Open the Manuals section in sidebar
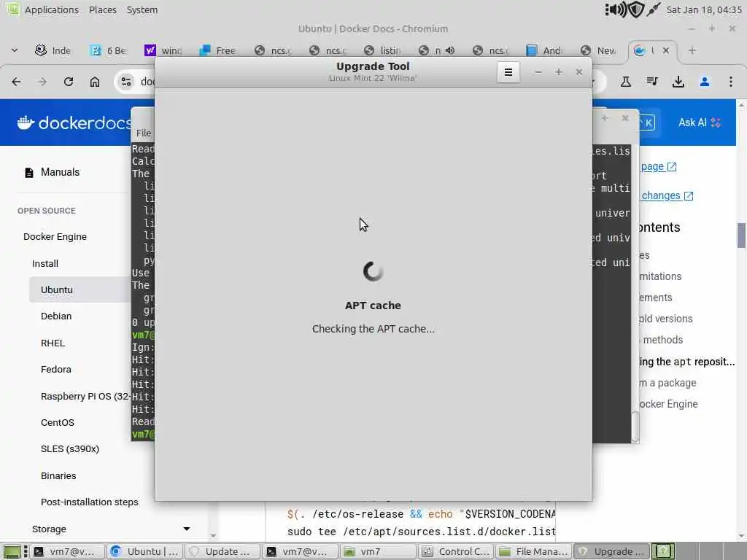Viewport: 747px width, 560px height. coord(60,172)
